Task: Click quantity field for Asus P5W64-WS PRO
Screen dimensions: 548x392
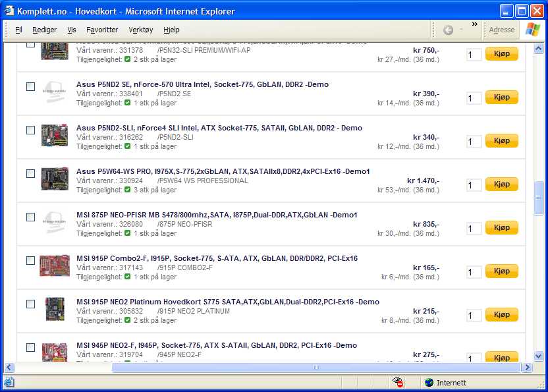Action: coord(474,185)
